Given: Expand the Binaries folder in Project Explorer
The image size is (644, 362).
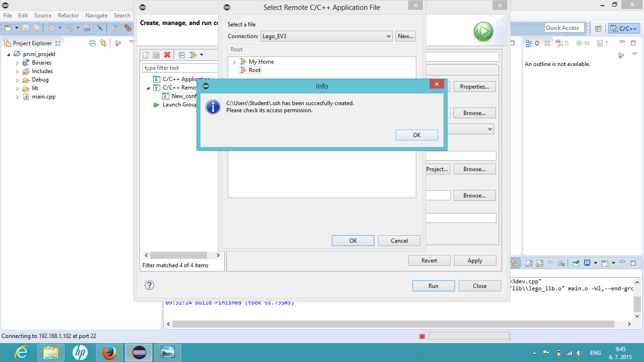Looking at the screenshot, I should pos(18,63).
